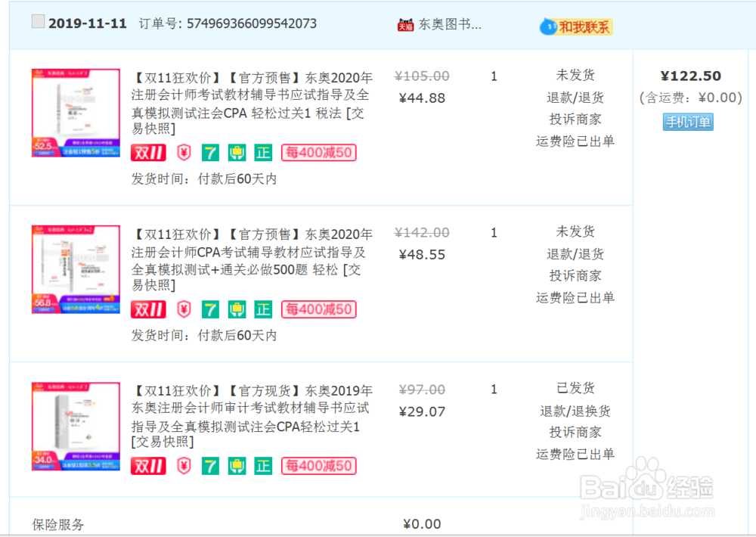This screenshot has width=756, height=537.
Task: Click the (含运费: ¥0.00) text
Action: click(x=691, y=98)
